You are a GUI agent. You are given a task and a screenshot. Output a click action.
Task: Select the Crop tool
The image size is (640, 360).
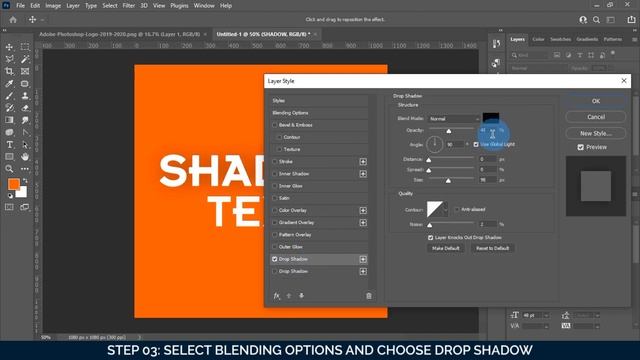pyautogui.click(x=9, y=71)
